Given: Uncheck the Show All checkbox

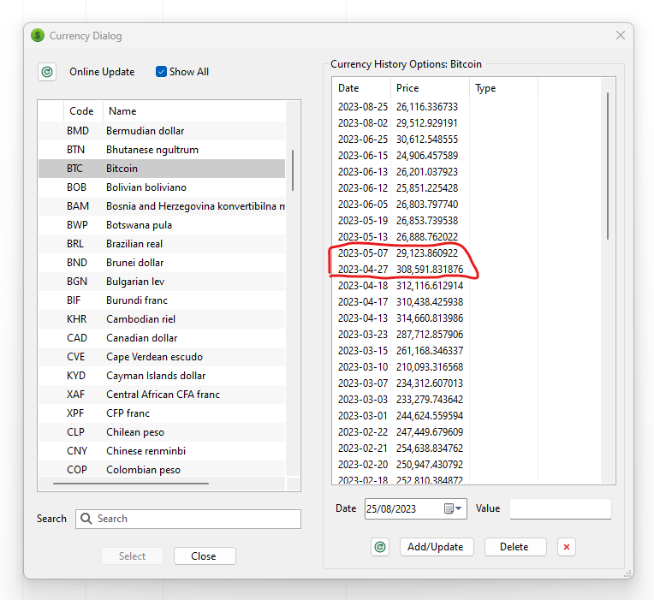Looking at the screenshot, I should [x=161, y=72].
